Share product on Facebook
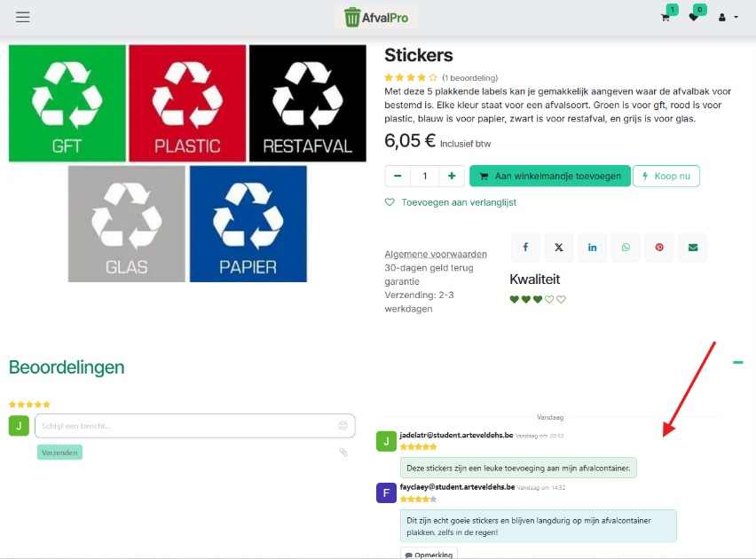Viewport: 756px width, 559px height. pos(525,248)
